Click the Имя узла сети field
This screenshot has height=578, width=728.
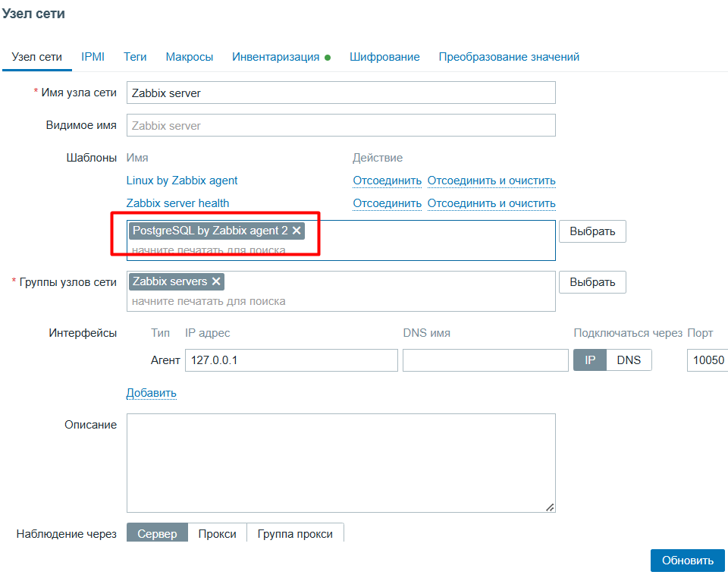point(340,93)
